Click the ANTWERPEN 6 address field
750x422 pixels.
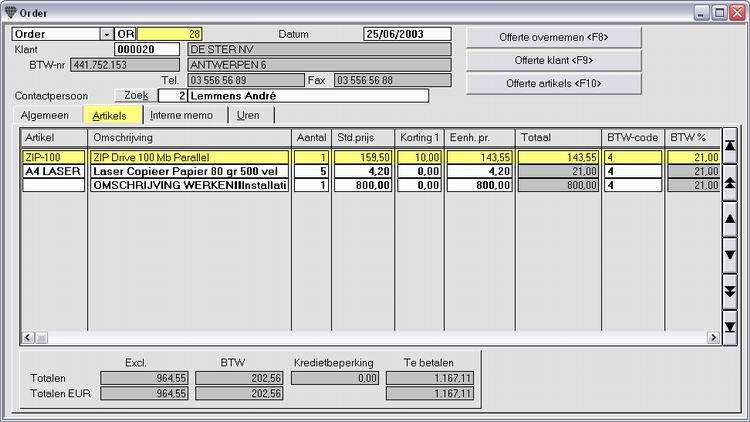click(319, 65)
